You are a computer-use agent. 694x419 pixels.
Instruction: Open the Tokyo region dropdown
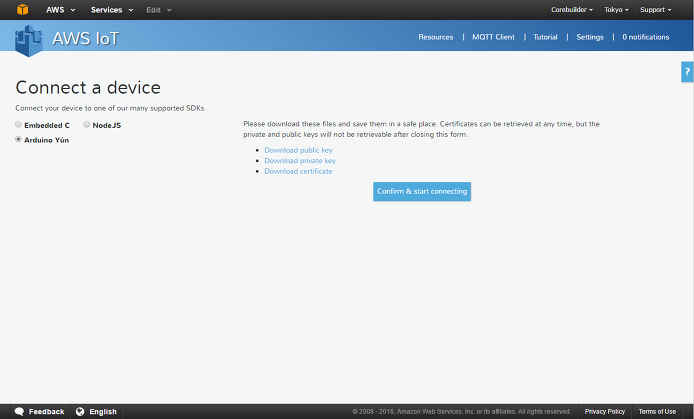616,10
